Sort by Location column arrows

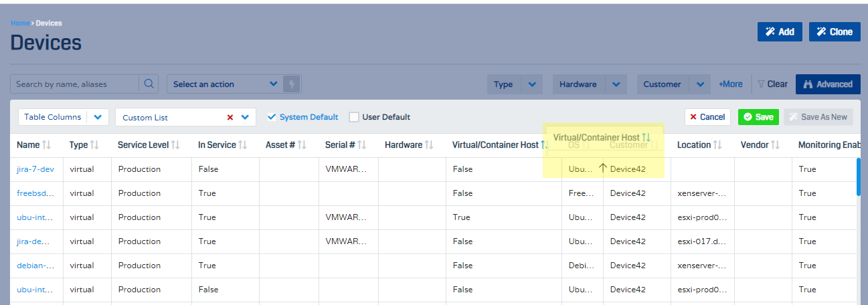click(717, 145)
